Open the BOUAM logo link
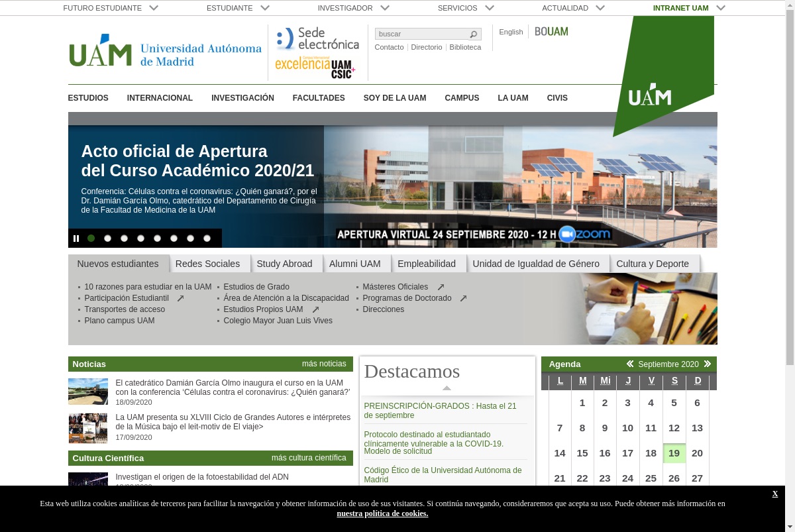The width and height of the screenshot is (795, 532). click(551, 31)
